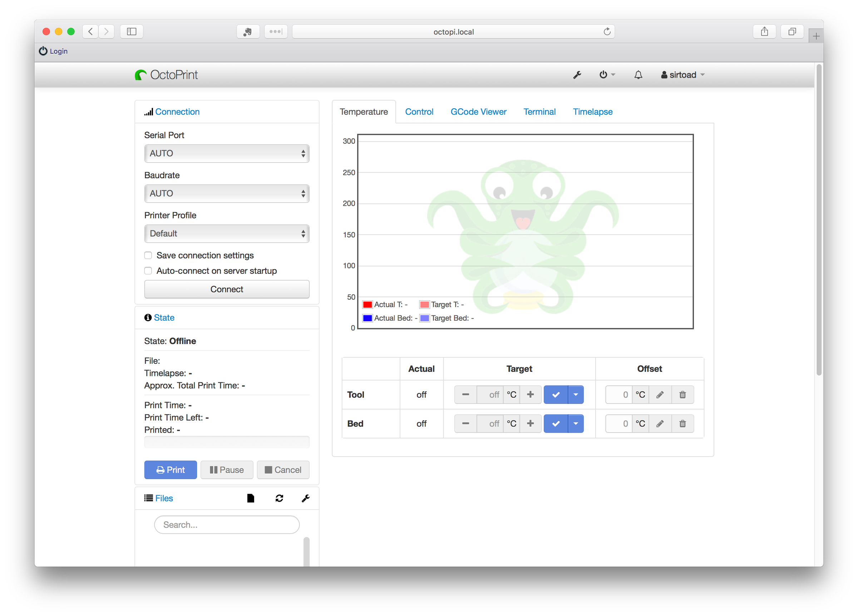Open the sirtoad user menu
The image size is (858, 616).
pos(682,74)
